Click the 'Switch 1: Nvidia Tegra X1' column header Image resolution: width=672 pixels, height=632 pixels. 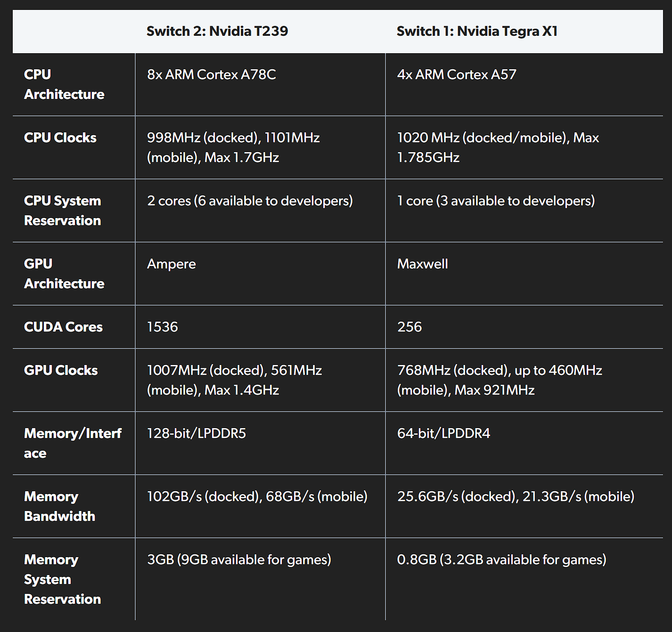tap(477, 31)
